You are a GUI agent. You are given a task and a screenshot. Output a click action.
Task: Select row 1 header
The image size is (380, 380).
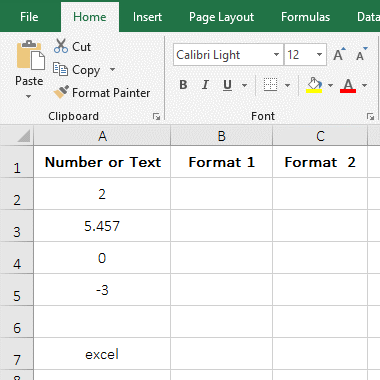coord(17,162)
